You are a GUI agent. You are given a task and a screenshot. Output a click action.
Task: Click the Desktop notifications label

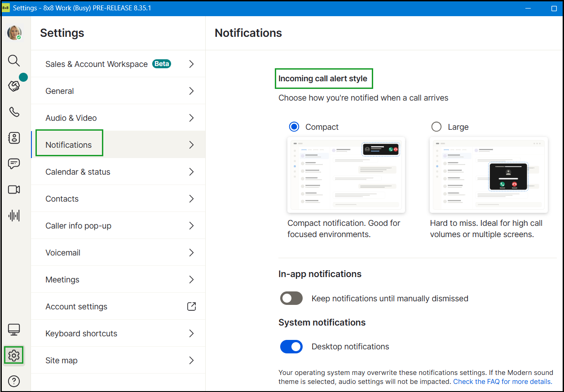tap(350, 347)
